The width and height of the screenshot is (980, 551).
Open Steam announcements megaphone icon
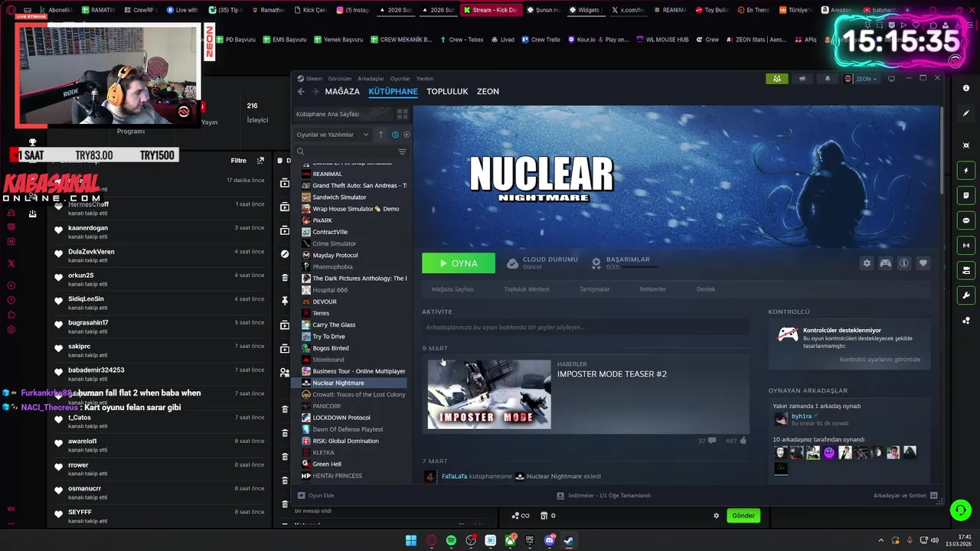[802, 79]
